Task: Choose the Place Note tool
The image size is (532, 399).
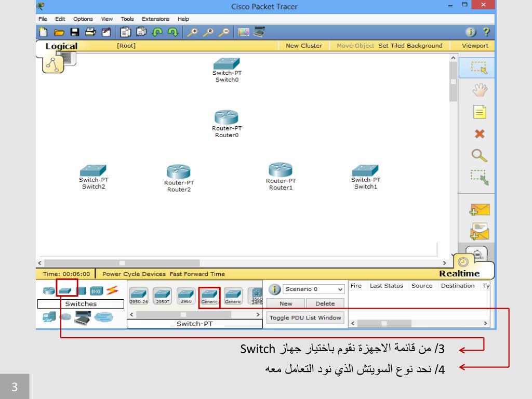Action: pos(480,112)
